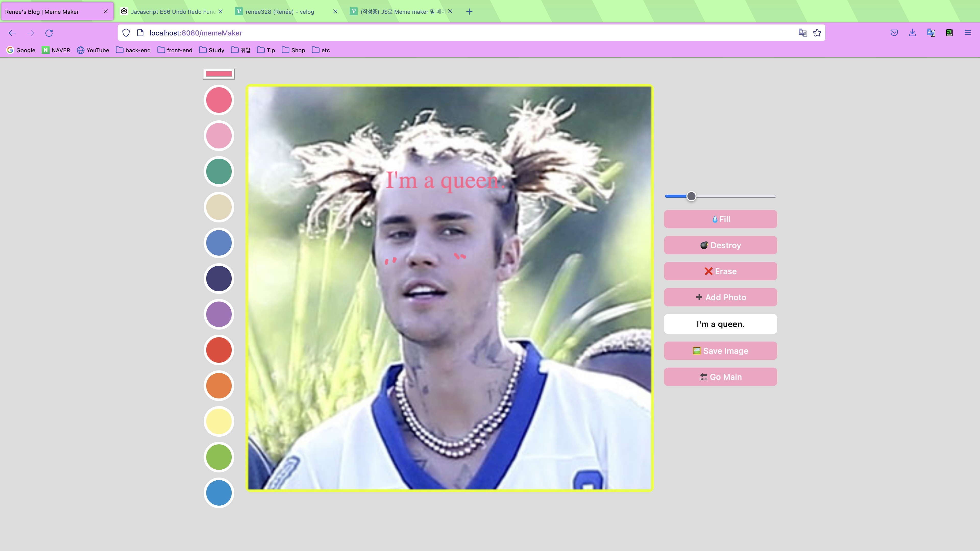
Task: Open the YouTube bookmark
Action: click(93, 50)
